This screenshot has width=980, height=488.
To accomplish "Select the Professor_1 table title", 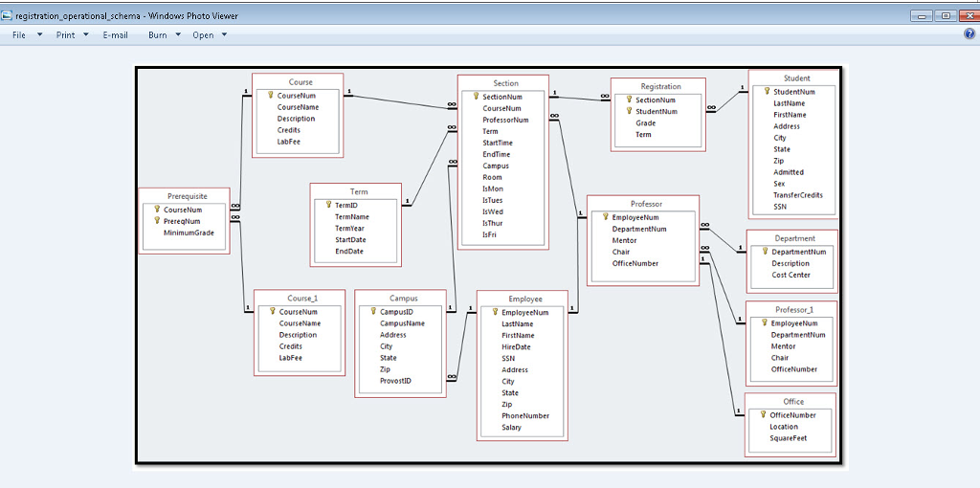I will (793, 309).
